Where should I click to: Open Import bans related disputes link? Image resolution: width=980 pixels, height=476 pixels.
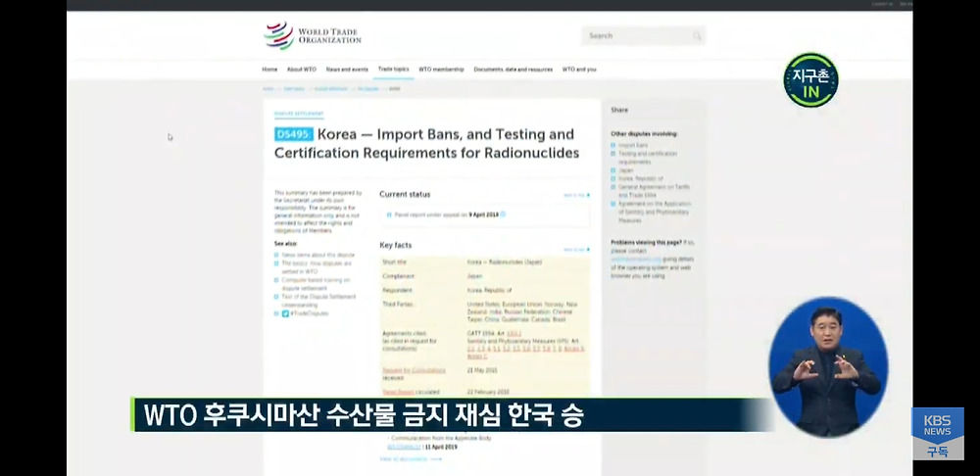coord(633,145)
